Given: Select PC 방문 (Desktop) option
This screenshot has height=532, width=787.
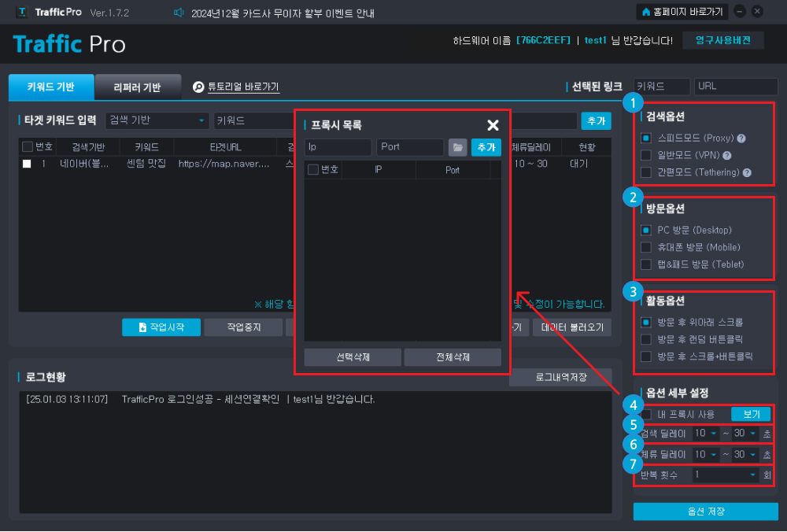Looking at the screenshot, I should point(646,231).
